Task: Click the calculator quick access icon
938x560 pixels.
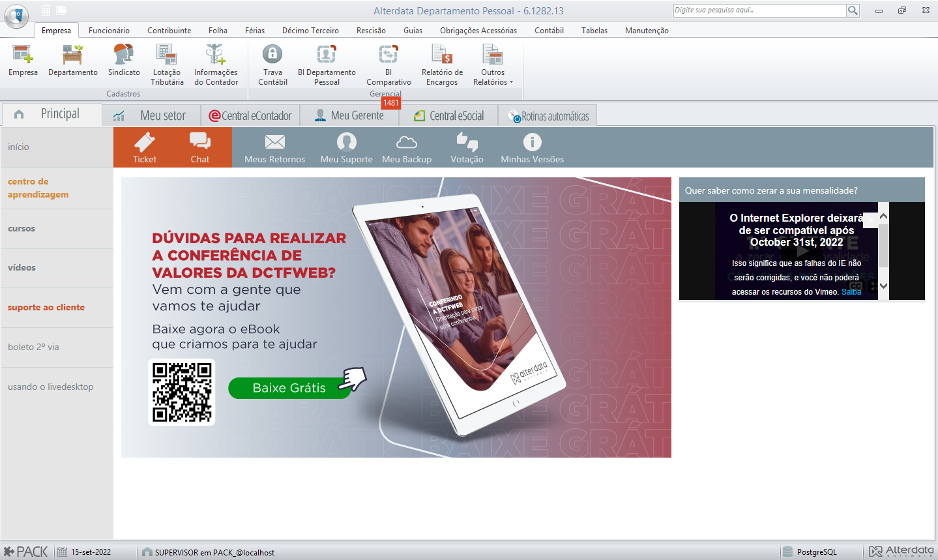Action: click(x=46, y=10)
